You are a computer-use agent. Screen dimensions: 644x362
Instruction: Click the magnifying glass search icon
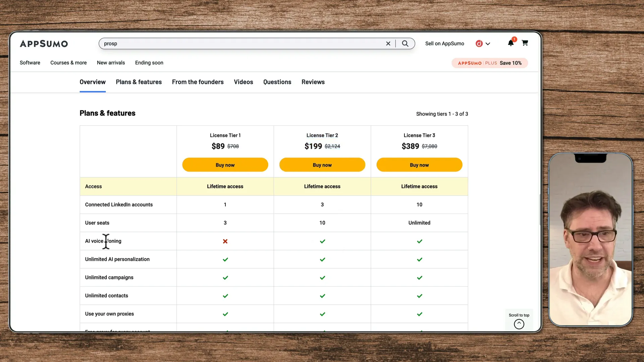click(405, 44)
